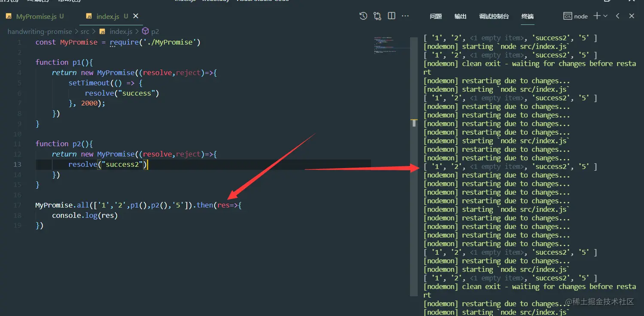644x316 pixels.
Task: Click line number 19 in the gutter
Action: pos(17,225)
